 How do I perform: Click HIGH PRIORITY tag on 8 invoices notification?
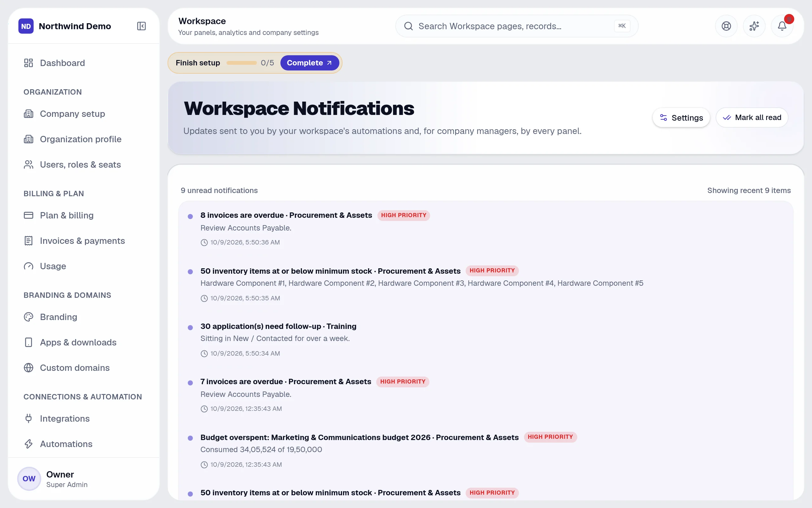403,215
